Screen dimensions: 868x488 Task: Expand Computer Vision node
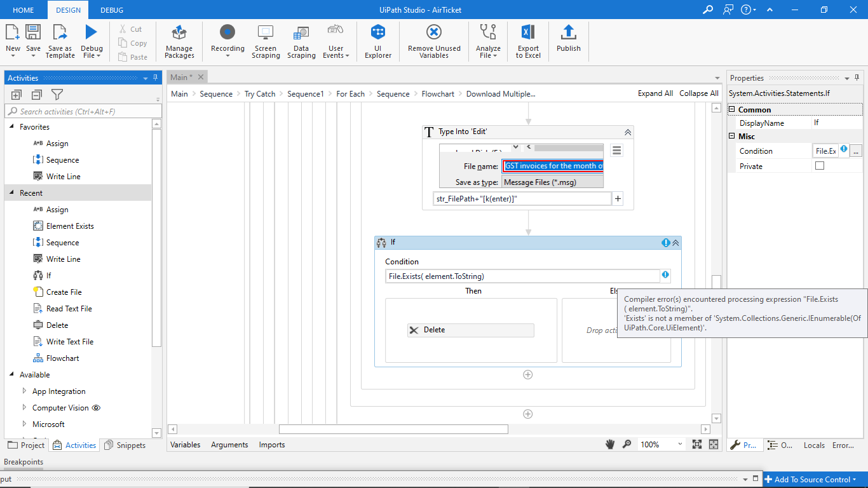tap(24, 408)
